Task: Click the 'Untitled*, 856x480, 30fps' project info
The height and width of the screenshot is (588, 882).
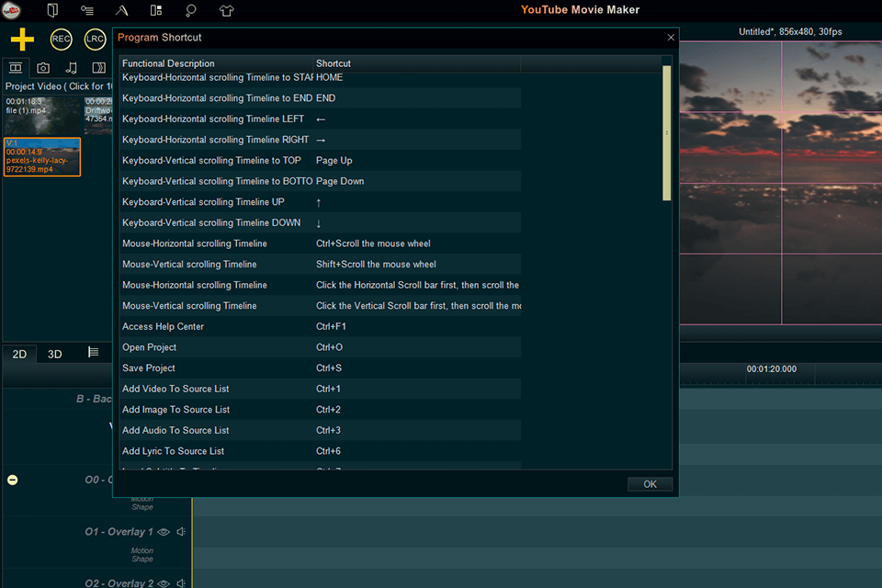Action: [790, 31]
